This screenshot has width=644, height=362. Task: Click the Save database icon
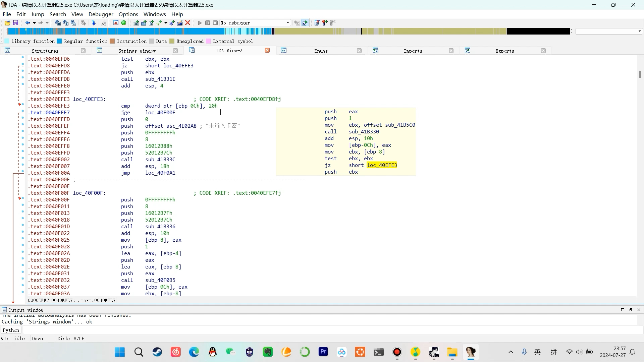click(x=15, y=23)
